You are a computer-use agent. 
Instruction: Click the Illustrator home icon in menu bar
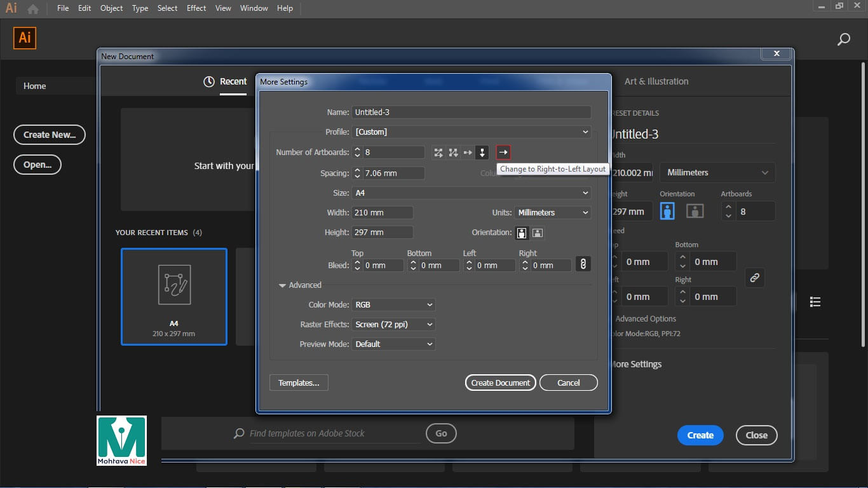coord(33,9)
